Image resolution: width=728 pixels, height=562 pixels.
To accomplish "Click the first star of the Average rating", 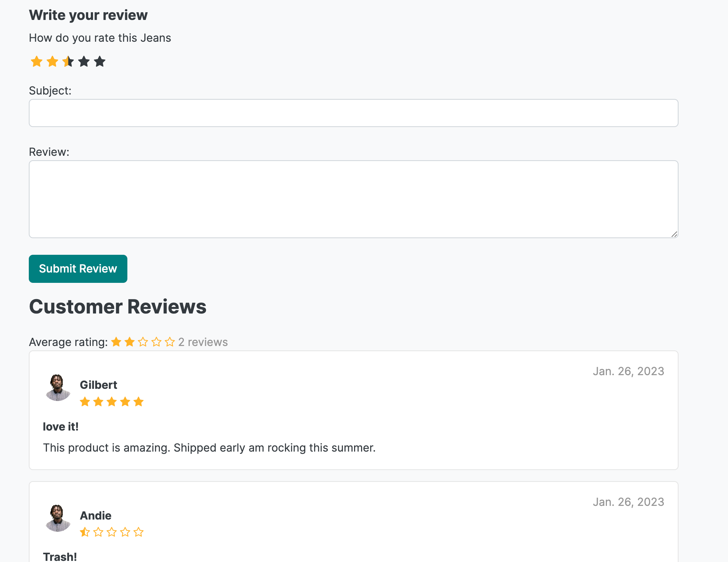I will tap(116, 342).
